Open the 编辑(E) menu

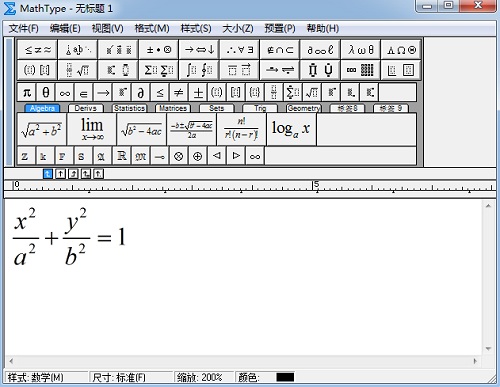(x=65, y=28)
